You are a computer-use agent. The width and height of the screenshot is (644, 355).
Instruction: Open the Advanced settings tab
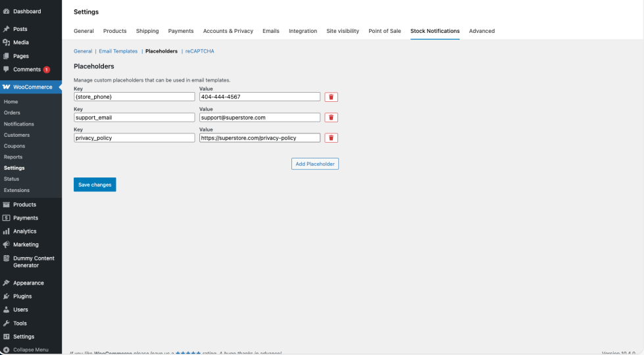pyautogui.click(x=482, y=31)
